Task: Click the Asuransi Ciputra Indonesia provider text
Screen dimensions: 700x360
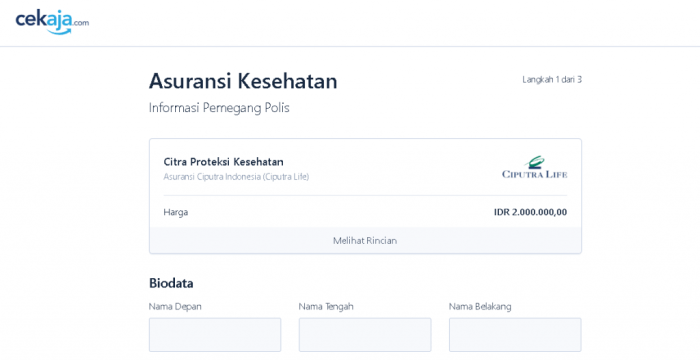Action: (x=236, y=176)
